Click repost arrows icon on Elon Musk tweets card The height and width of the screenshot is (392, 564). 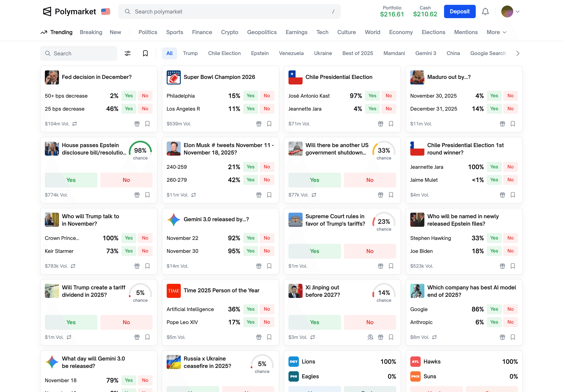click(x=194, y=195)
